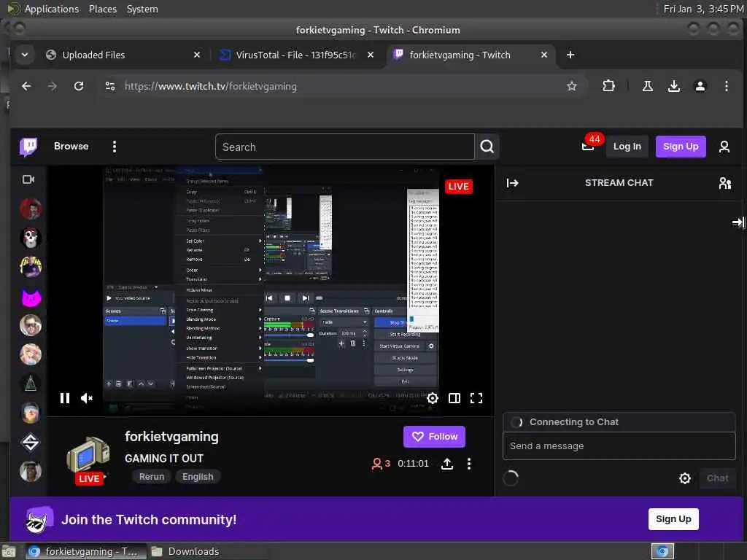Click the GAMING IT OUT stream title
Screen dimensions: 747x560
[x=164, y=459]
